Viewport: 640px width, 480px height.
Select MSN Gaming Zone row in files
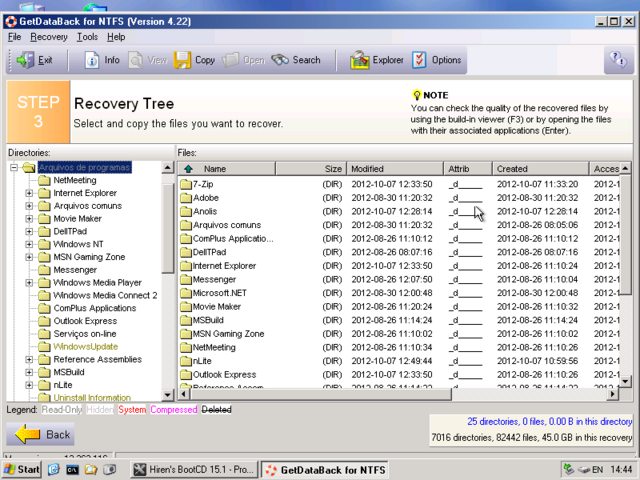(399, 334)
